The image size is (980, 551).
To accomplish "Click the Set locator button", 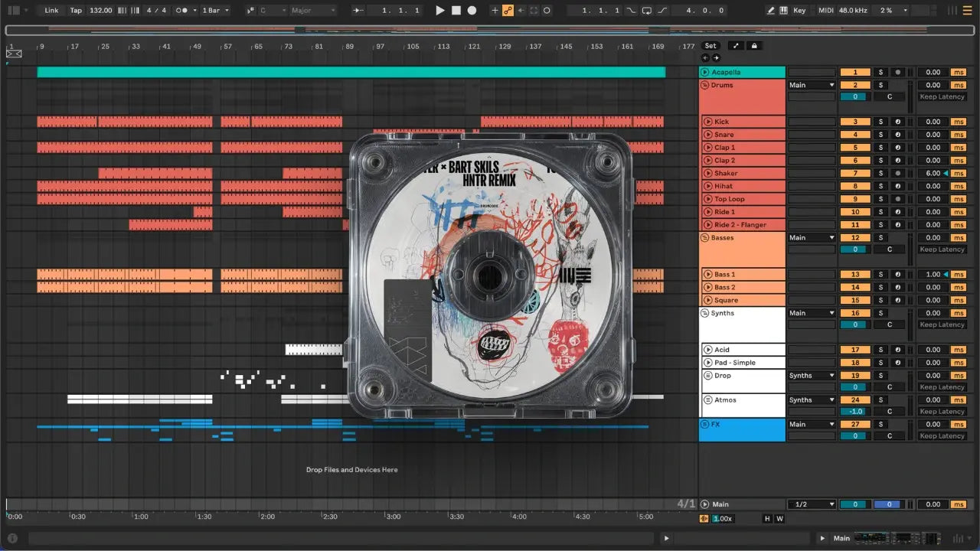I will pos(710,46).
